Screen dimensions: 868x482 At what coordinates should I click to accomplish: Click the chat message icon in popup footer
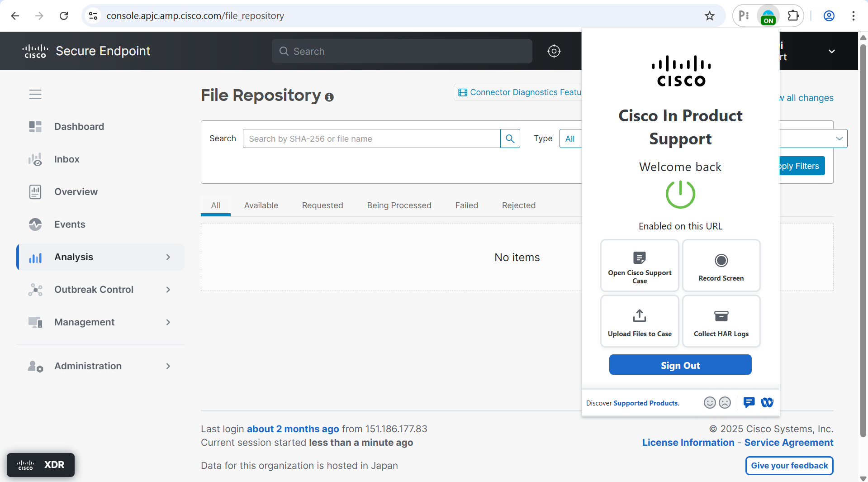(x=749, y=402)
